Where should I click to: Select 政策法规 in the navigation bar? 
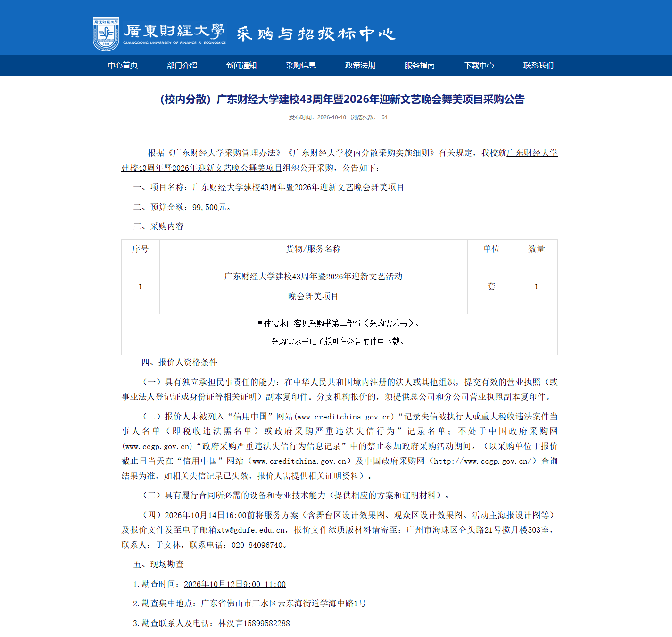360,66
